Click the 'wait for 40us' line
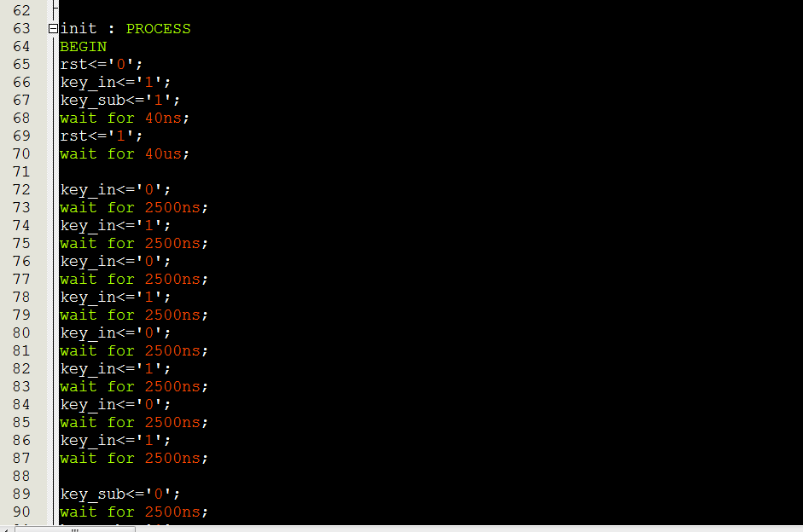803x532 pixels. click(x=125, y=154)
